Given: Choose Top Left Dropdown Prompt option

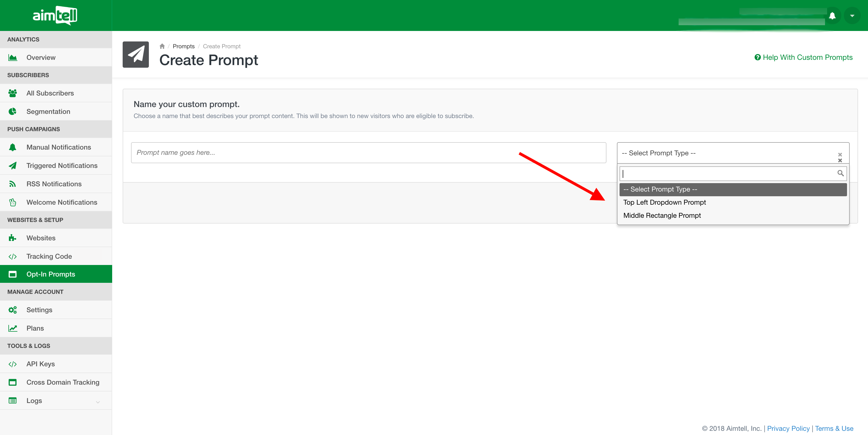Looking at the screenshot, I should pos(664,202).
